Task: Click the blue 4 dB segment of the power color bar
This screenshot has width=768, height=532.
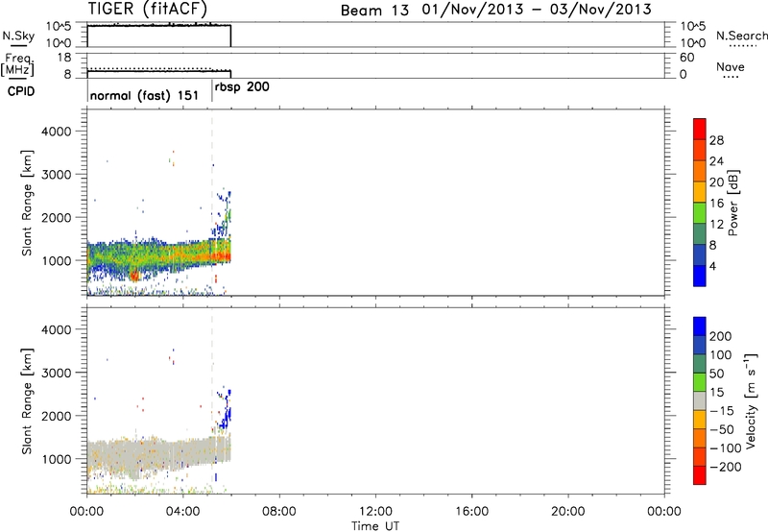Action: [700, 276]
